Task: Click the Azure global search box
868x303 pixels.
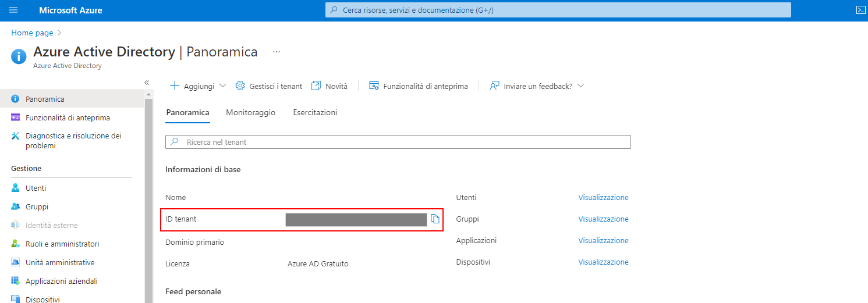Action: pyautogui.click(x=558, y=10)
